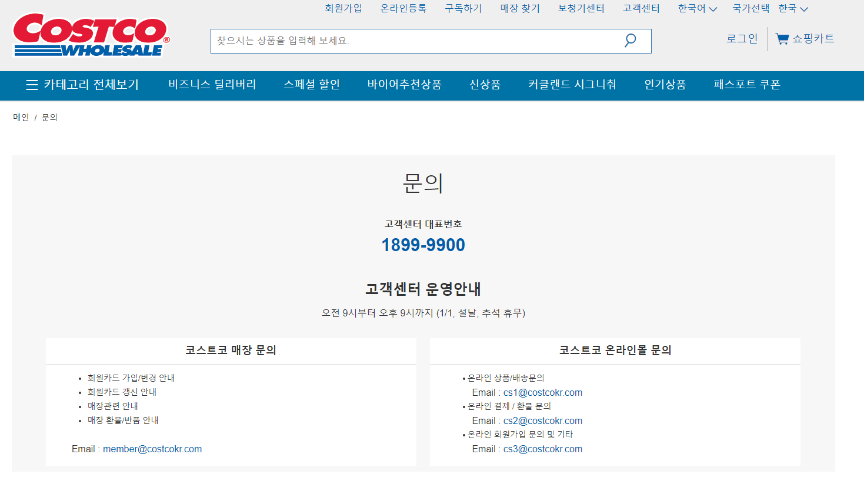Click the 회원카드 가입/변경 안내 list item
This screenshot has width=864, height=504.
tap(131, 378)
